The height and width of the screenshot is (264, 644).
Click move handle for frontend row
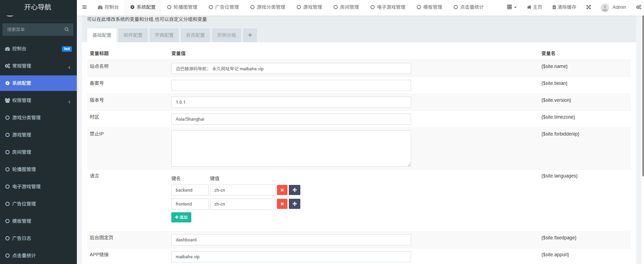[295, 204]
